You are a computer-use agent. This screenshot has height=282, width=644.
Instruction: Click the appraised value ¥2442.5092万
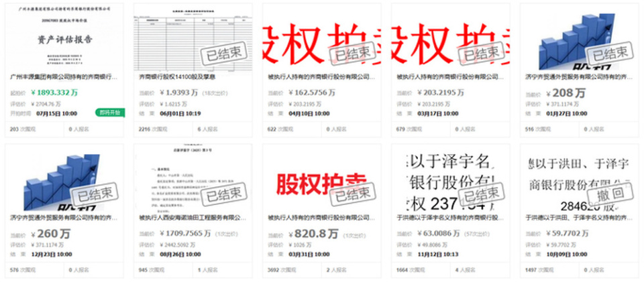(x=178, y=244)
